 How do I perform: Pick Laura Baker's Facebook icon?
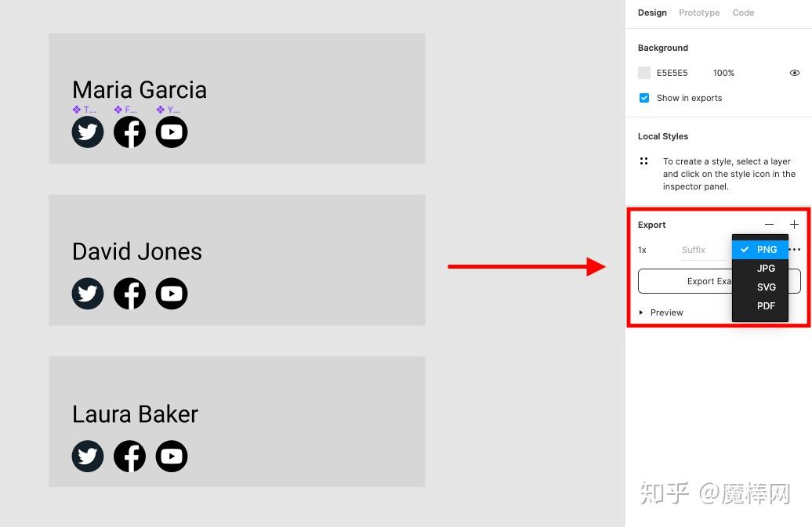129,457
